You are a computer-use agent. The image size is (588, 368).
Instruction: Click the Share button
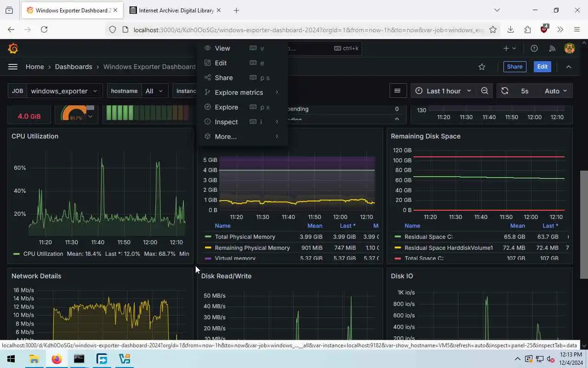[514, 67]
